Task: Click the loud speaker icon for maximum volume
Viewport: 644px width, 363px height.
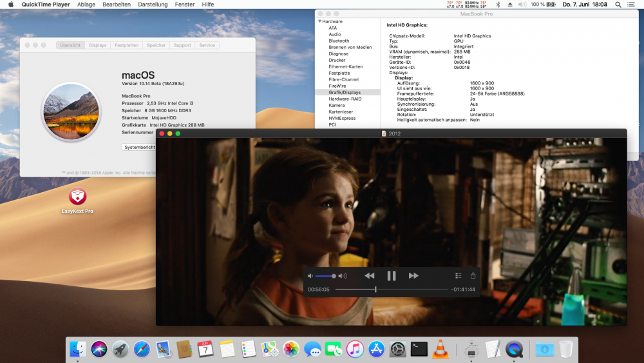Action: 343,276
